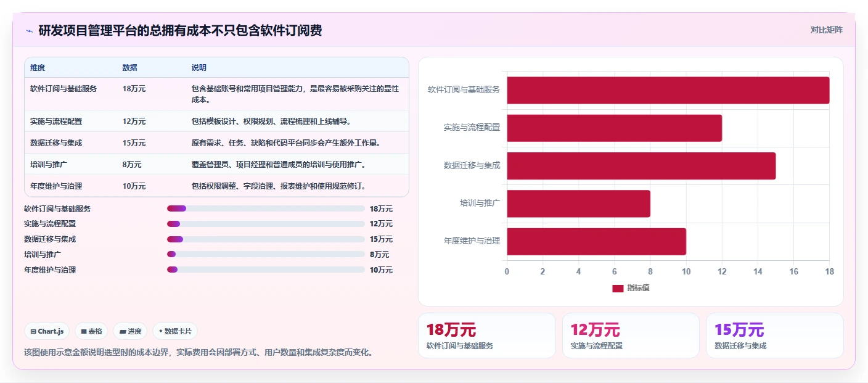Image resolution: width=868 pixels, height=383 pixels.
Task: Click the 培训与推广 progress bar
Action: tap(266, 254)
